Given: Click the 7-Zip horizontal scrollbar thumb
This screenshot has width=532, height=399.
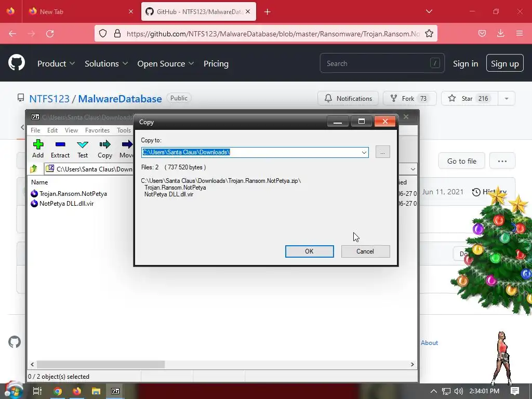Looking at the screenshot, I should pyautogui.click(x=101, y=364).
